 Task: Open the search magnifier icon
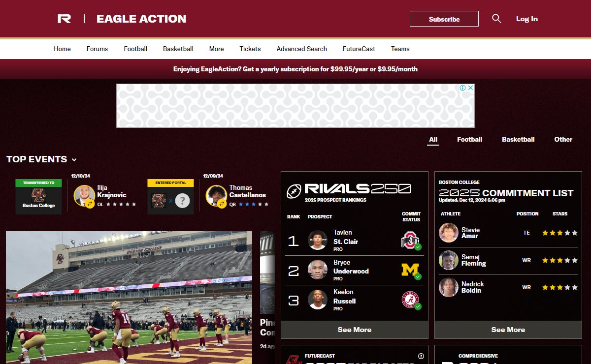496,19
